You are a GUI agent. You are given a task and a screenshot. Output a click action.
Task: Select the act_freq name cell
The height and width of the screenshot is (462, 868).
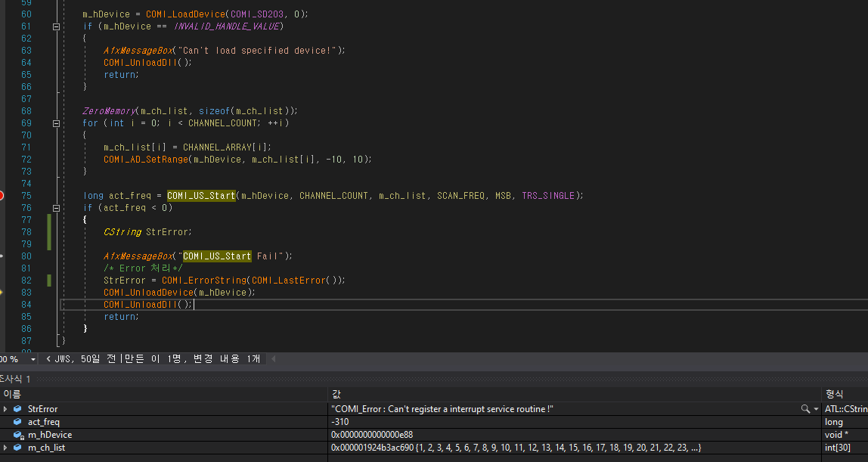(x=43, y=422)
